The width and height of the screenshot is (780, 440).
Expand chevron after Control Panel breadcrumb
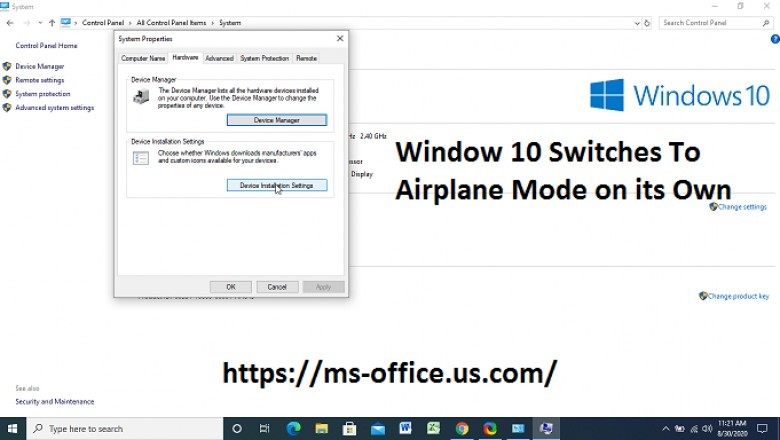point(130,23)
